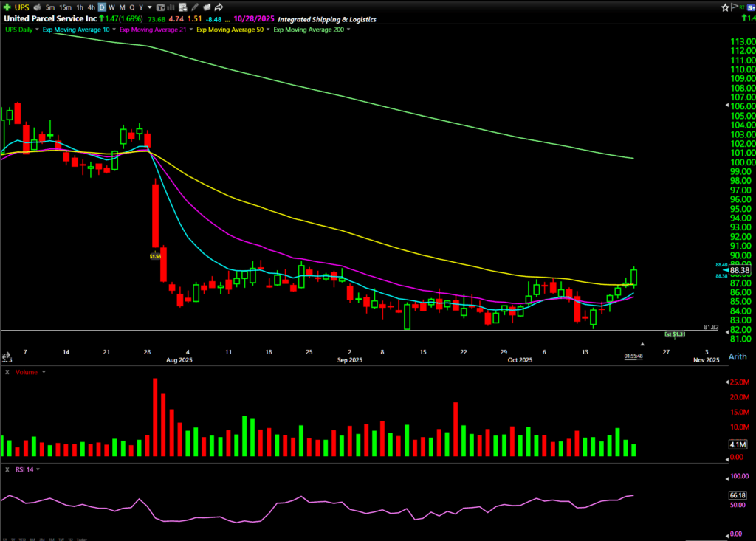Select the pencil drawing tool icon
The image size is (756, 541).
point(194,7)
